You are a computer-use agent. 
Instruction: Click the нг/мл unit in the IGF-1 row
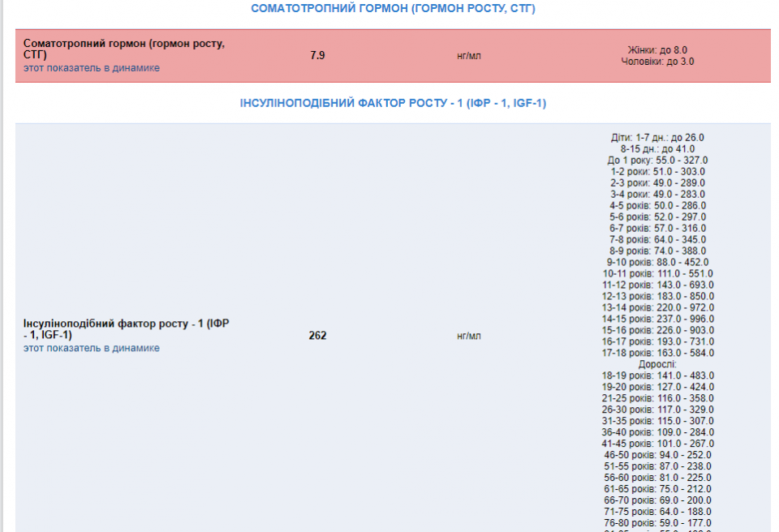[x=469, y=336]
